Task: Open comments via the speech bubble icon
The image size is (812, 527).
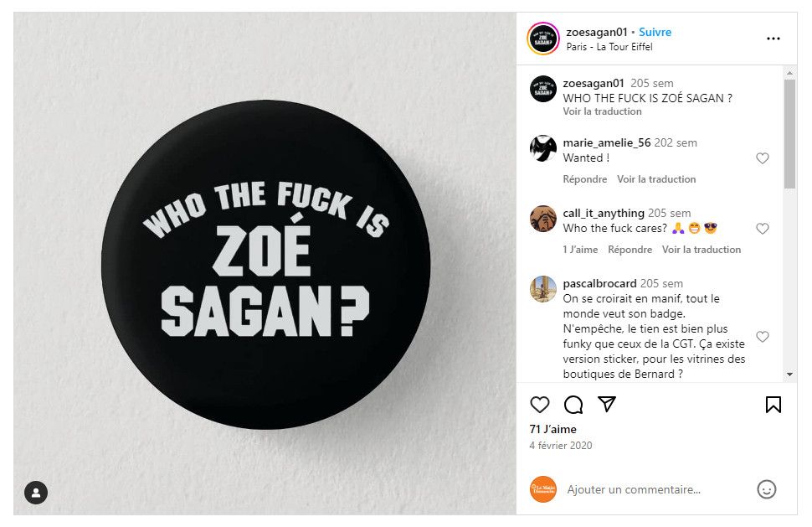Action: pos(573,405)
